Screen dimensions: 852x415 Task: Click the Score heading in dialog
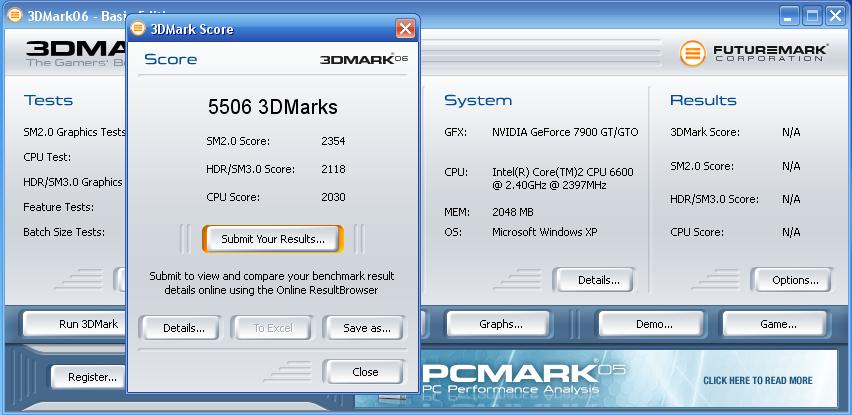click(x=171, y=59)
